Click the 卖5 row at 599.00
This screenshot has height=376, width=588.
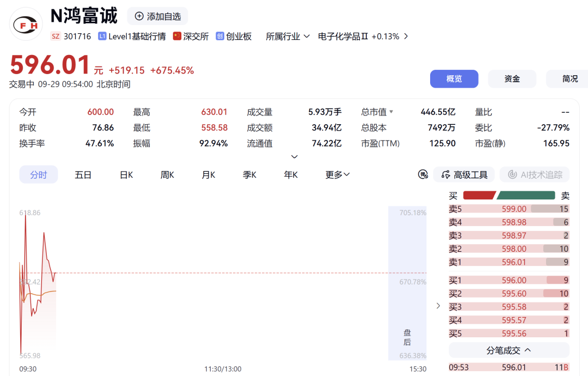[509, 209]
